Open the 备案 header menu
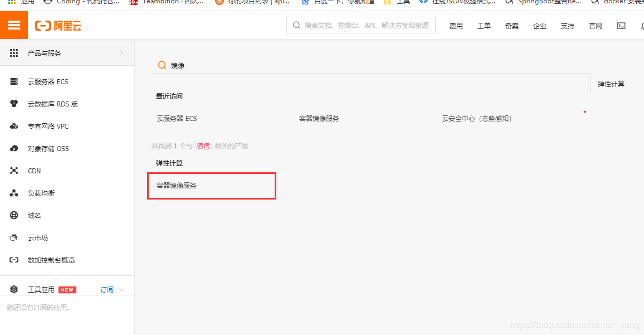The width and height of the screenshot is (644, 335). pos(512,26)
